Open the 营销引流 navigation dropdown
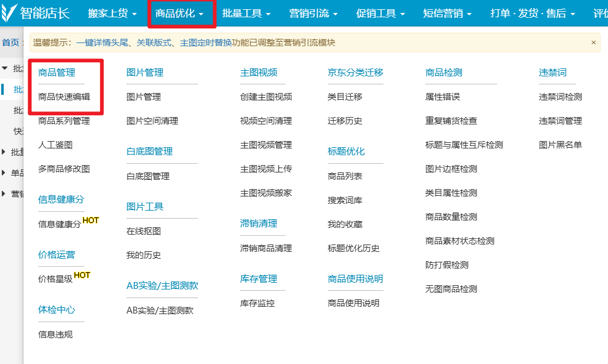The height and width of the screenshot is (364, 608). tap(313, 14)
